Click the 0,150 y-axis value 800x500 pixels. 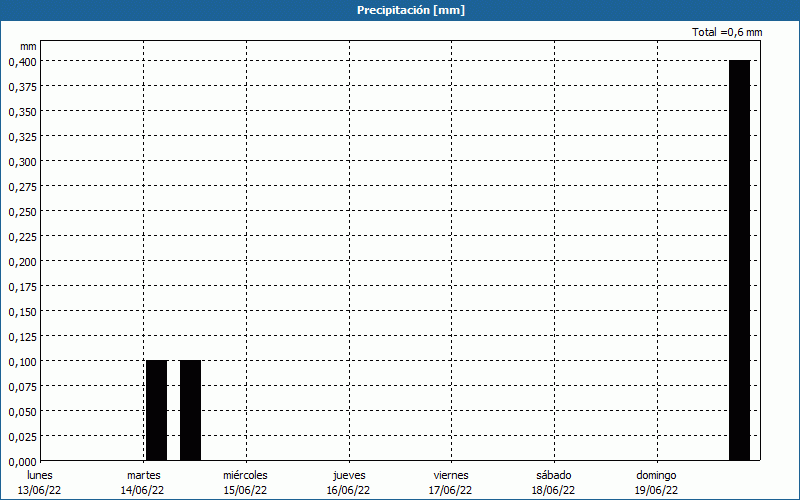(23, 312)
